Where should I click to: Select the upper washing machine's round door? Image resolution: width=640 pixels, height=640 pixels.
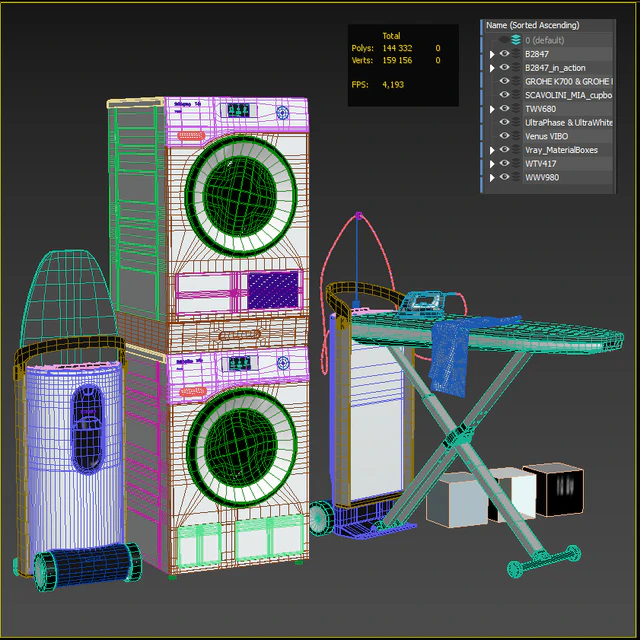tap(240, 196)
